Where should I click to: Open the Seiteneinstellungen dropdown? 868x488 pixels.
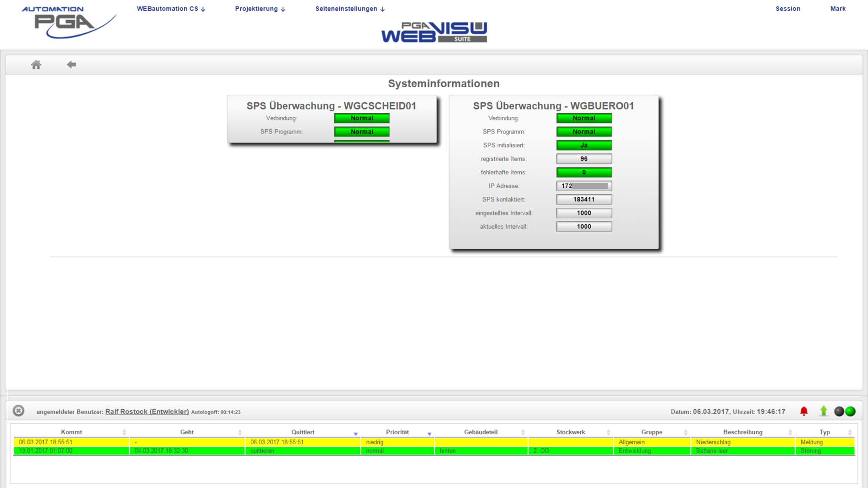[x=350, y=9]
